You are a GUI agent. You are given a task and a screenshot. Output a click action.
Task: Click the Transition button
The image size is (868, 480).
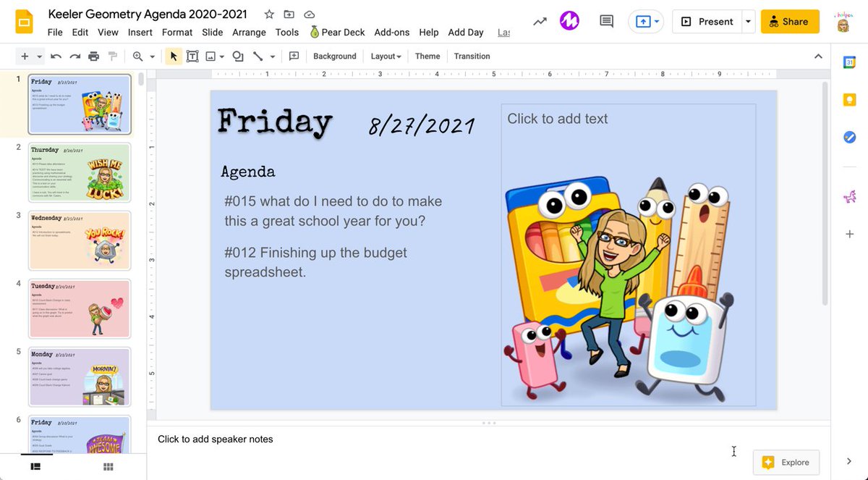(x=472, y=56)
